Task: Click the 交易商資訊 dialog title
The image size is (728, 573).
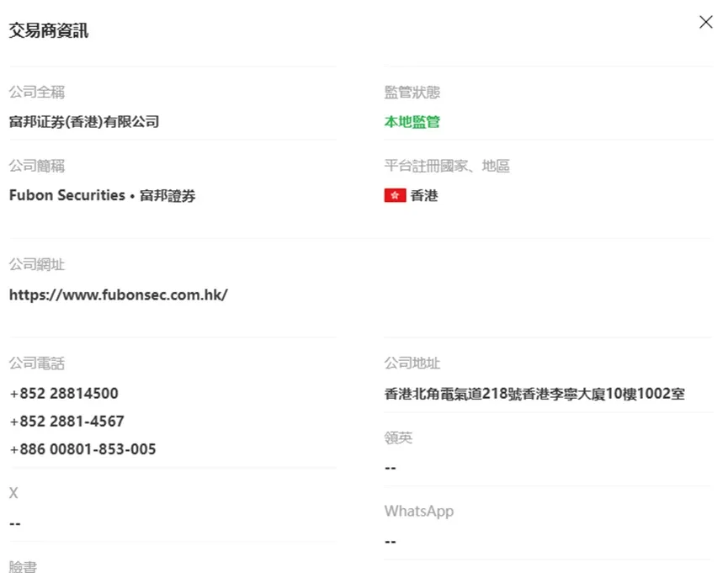Action: click(x=49, y=30)
